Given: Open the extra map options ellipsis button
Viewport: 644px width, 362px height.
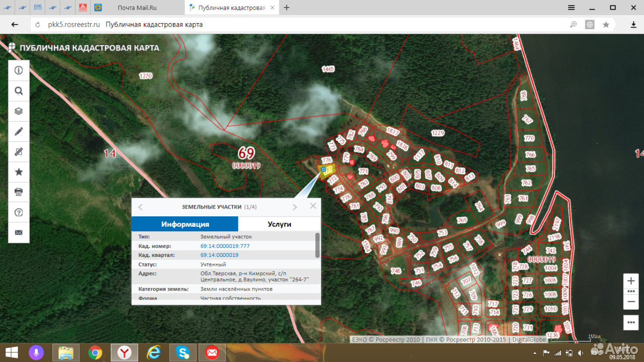Looking at the screenshot, I should point(631,322).
